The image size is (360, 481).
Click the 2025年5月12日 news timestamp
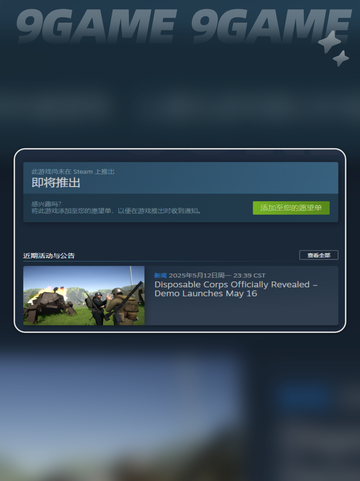tap(217, 275)
